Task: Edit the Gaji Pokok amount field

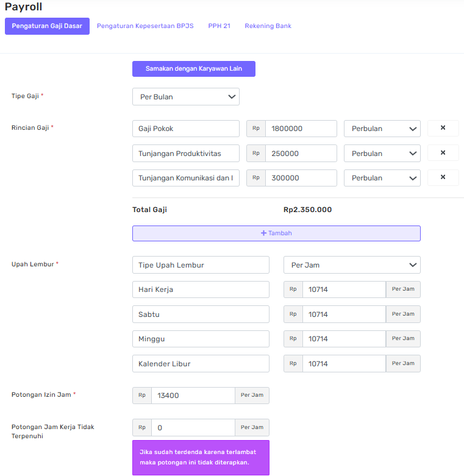Action: pos(301,129)
